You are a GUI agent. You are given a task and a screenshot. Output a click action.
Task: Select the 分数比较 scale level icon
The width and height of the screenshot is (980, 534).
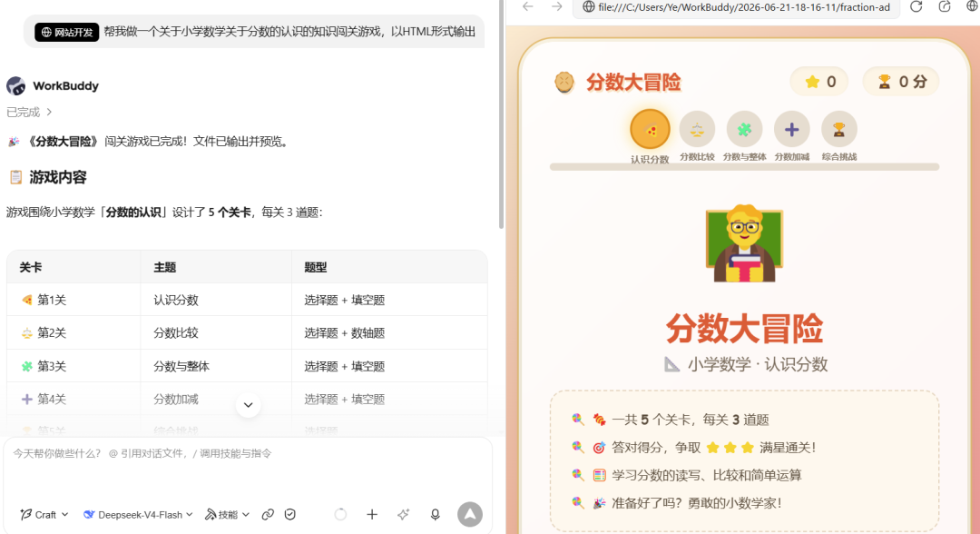point(697,130)
